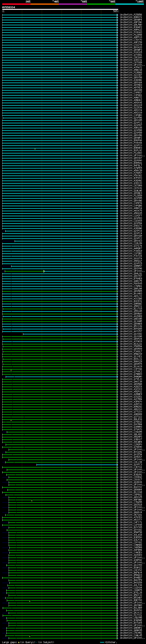Click the UniRef100_P34917 label
Image resolution: width=146 pixels, height=644 pixels.
click(131, 352)
